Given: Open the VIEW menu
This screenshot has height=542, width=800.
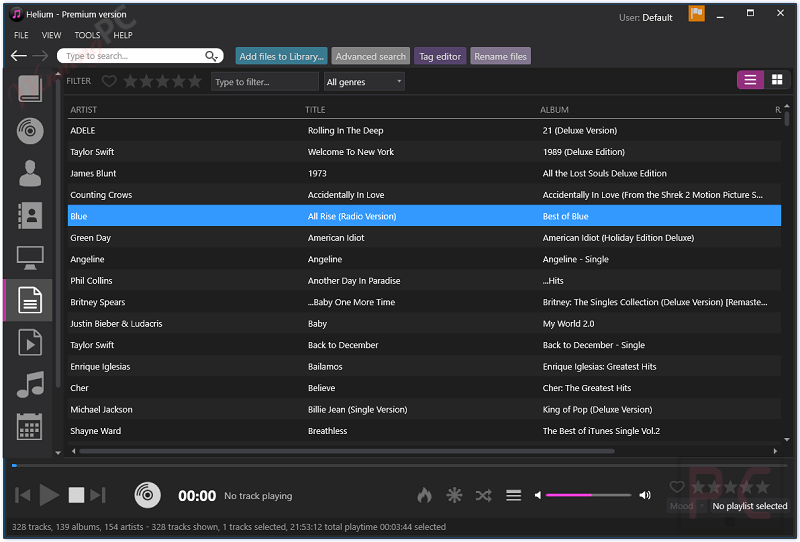Looking at the screenshot, I should pos(51,35).
